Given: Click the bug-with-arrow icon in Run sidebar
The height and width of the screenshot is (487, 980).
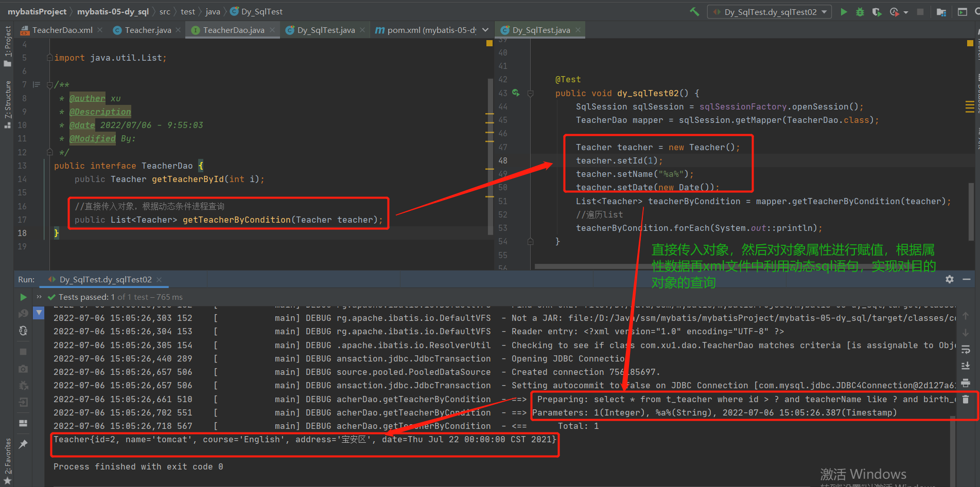Looking at the screenshot, I should 23,385.
